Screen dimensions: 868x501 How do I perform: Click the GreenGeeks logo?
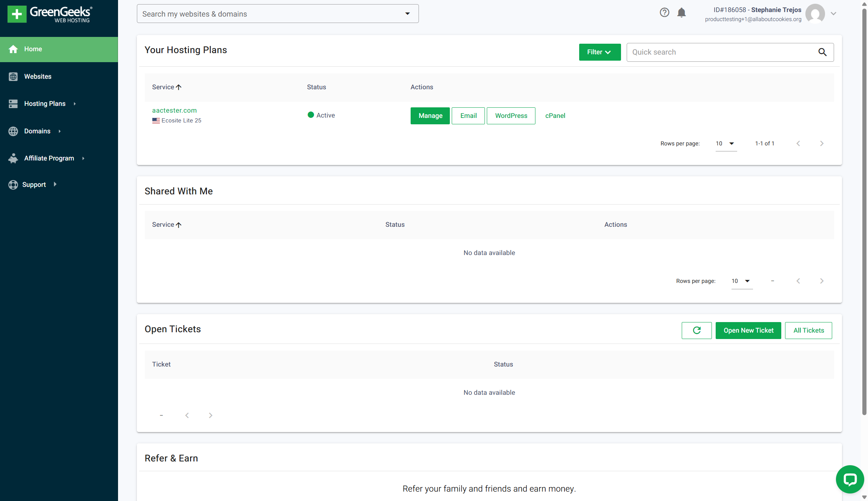coord(50,14)
